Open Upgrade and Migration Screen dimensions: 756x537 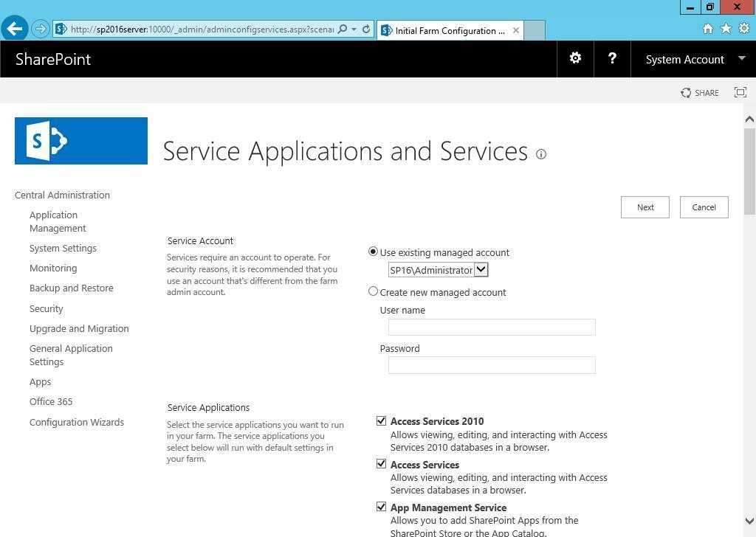pos(79,328)
